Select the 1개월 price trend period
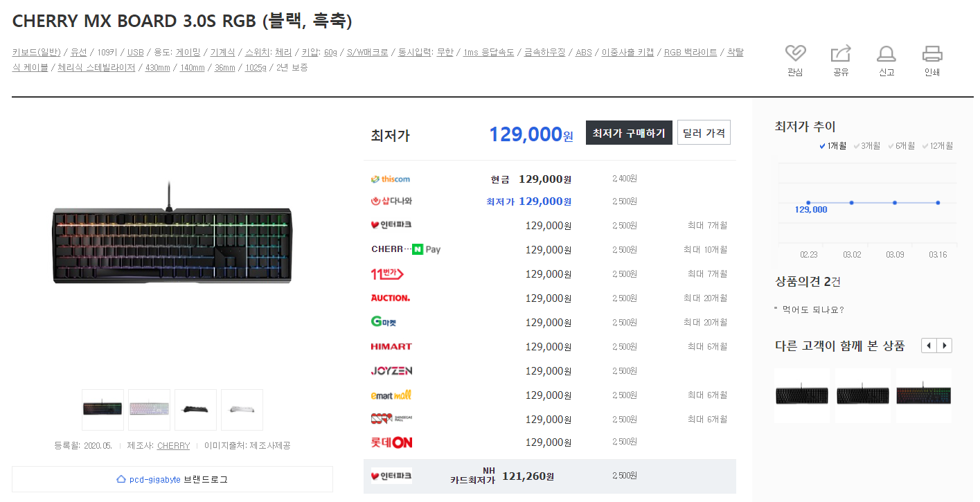This screenshot has width=980, height=502. (x=832, y=146)
